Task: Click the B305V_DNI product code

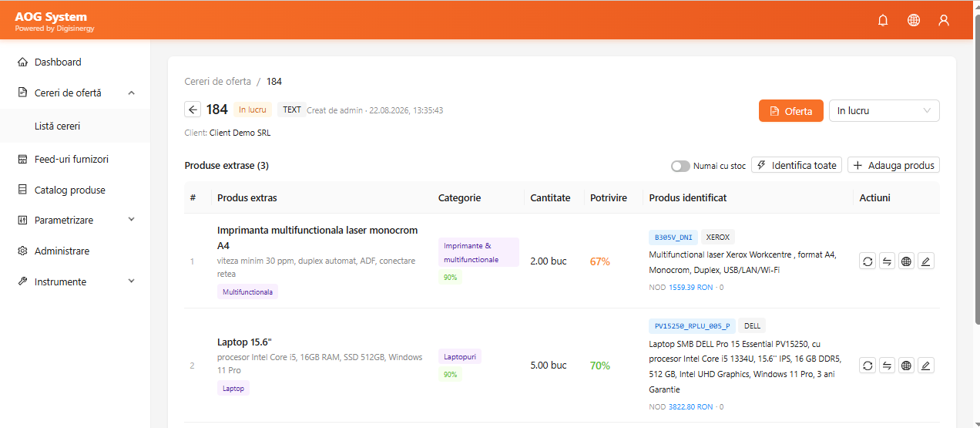Action: 673,238
